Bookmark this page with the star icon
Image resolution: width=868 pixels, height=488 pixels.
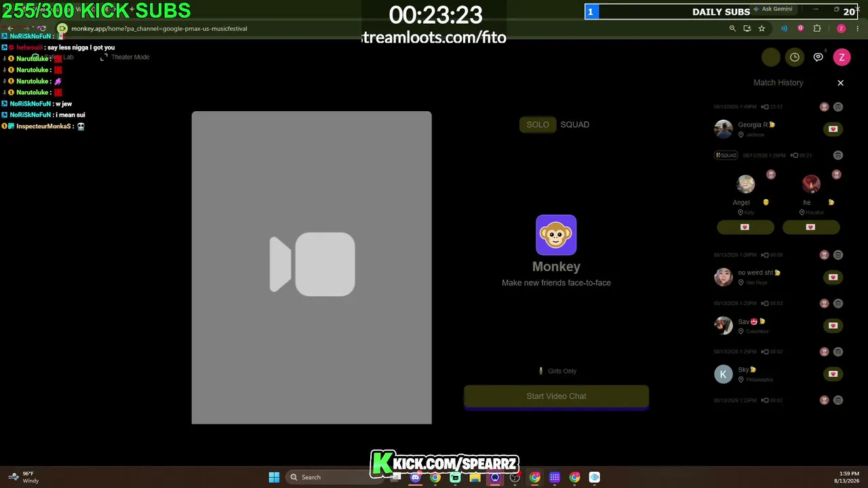(x=762, y=28)
